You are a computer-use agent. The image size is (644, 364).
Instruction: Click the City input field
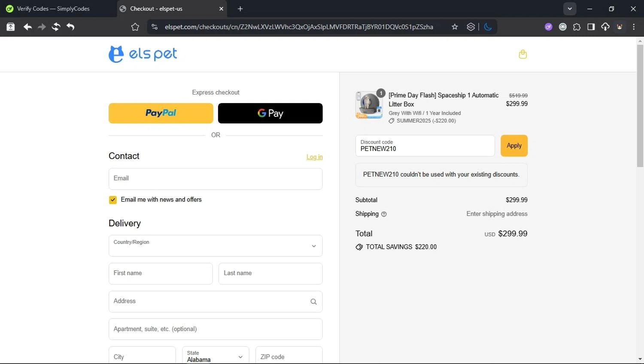click(142, 356)
